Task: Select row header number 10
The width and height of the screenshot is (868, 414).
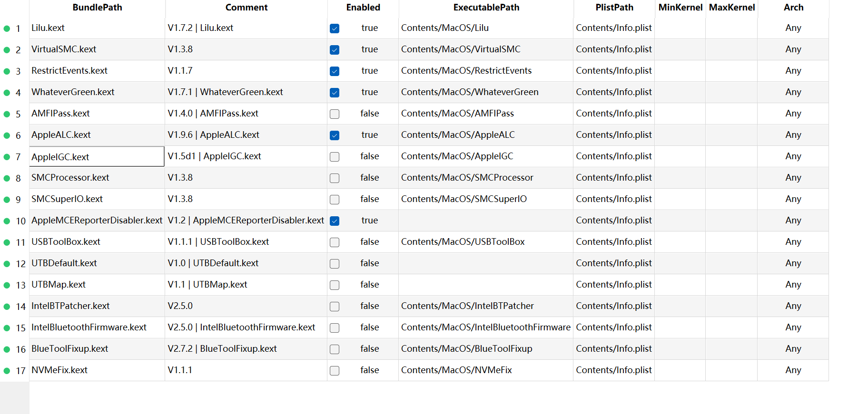Action: tap(15, 221)
